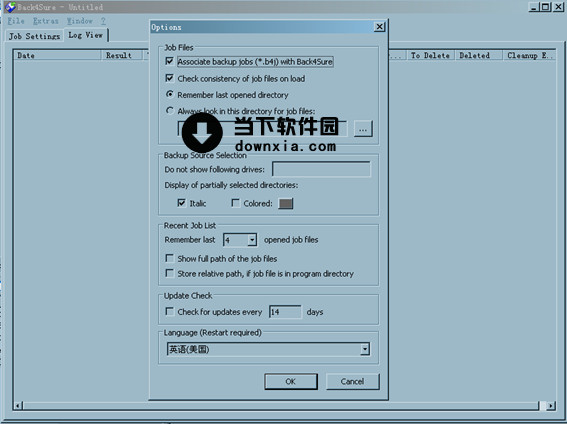Open the ? help menu

tap(103, 21)
